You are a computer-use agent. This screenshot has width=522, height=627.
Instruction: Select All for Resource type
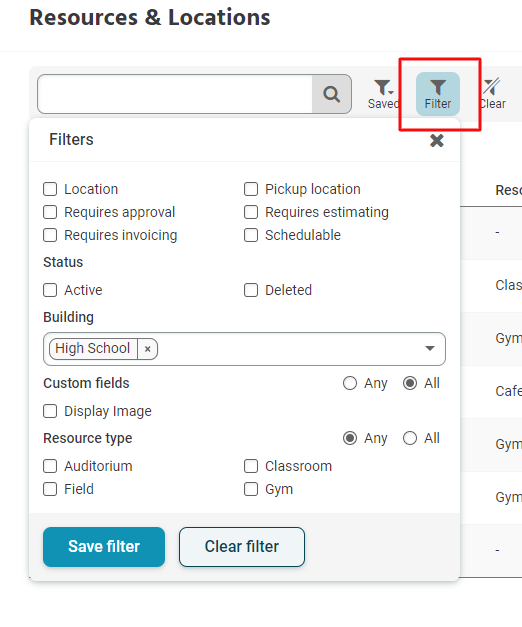point(410,438)
